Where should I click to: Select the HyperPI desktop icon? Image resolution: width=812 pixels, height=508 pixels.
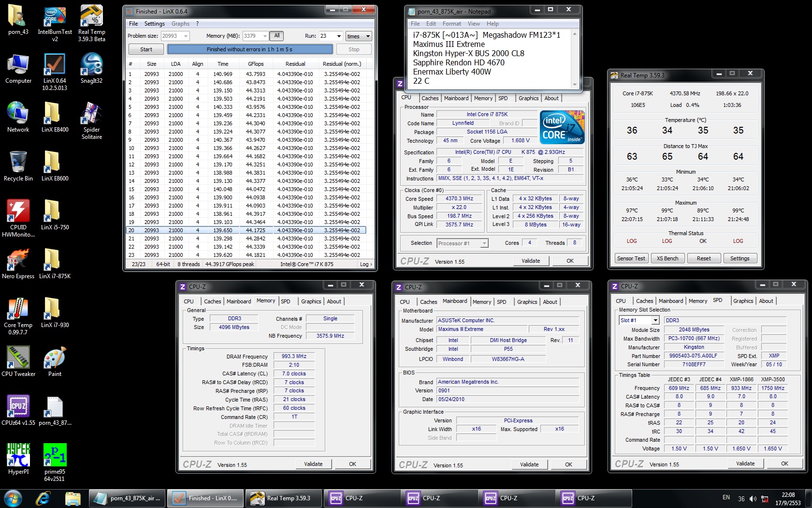(18, 460)
